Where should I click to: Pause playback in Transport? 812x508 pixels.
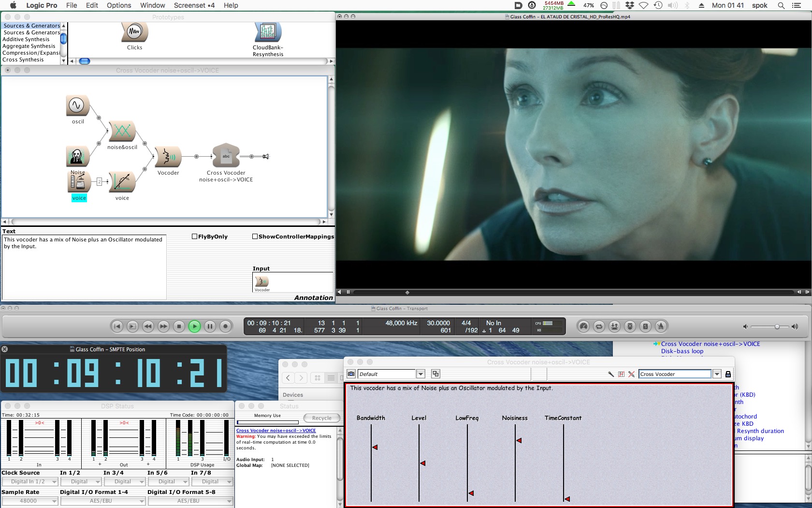pos(210,326)
